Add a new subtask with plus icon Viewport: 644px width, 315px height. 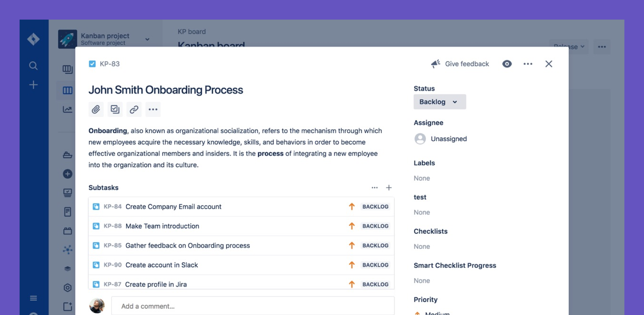388,188
